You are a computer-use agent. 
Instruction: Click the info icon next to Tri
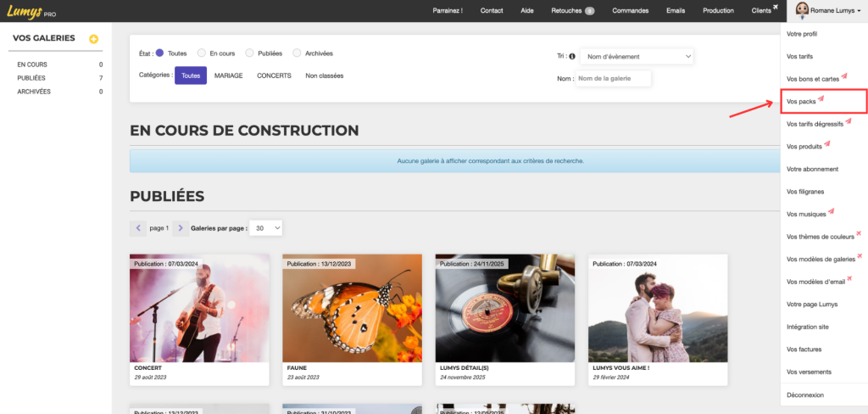point(572,56)
